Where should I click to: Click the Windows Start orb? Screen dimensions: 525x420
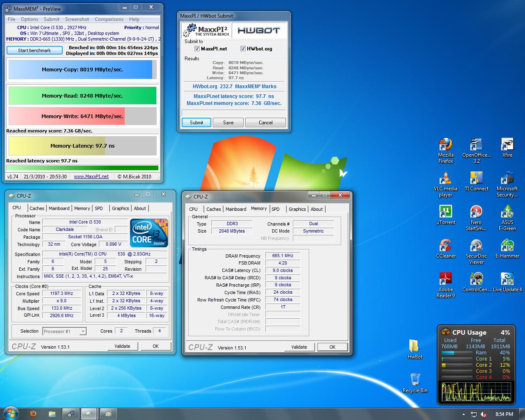click(11, 413)
